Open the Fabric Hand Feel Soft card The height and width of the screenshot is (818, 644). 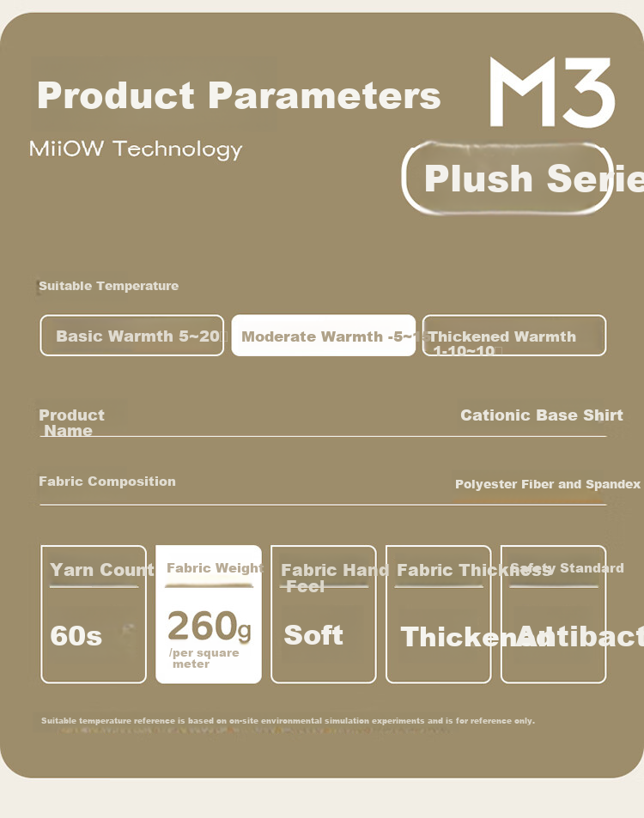coord(324,614)
